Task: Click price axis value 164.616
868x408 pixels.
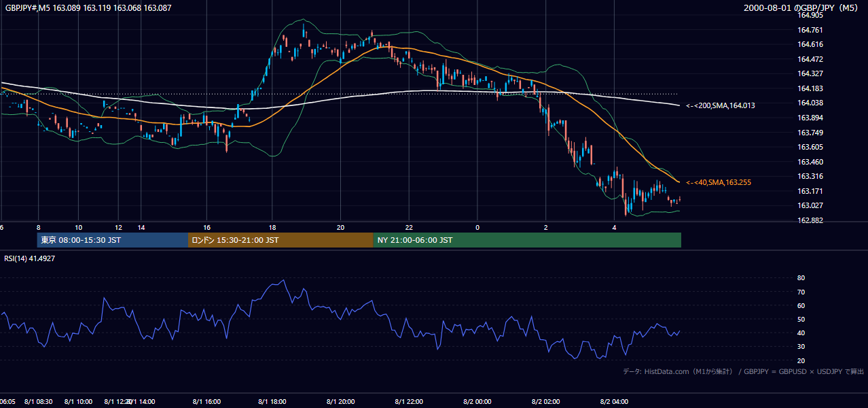Action: point(811,44)
